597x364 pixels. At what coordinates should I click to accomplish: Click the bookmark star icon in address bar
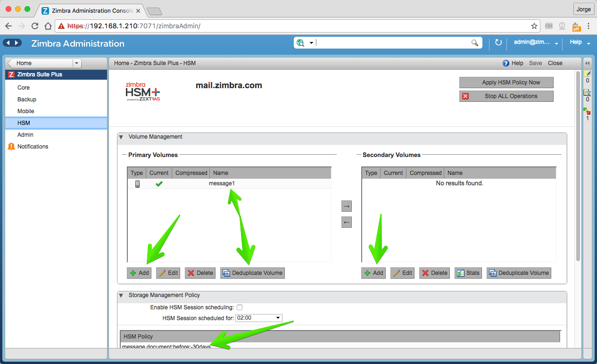(x=534, y=26)
